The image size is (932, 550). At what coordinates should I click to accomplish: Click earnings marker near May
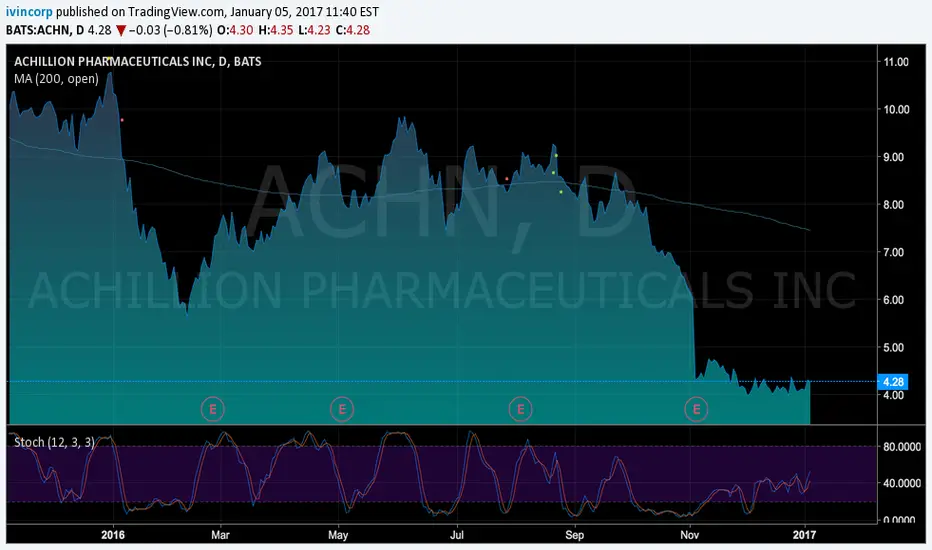pos(342,409)
